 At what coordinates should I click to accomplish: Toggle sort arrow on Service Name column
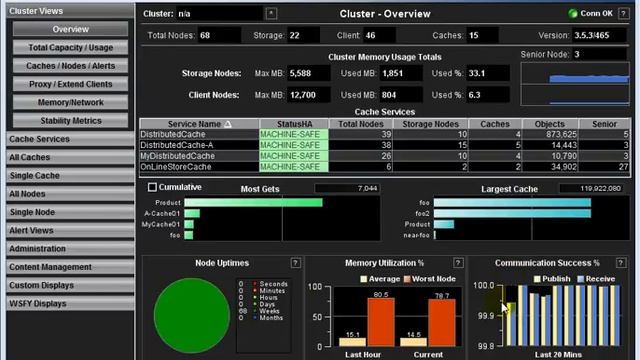pos(228,124)
